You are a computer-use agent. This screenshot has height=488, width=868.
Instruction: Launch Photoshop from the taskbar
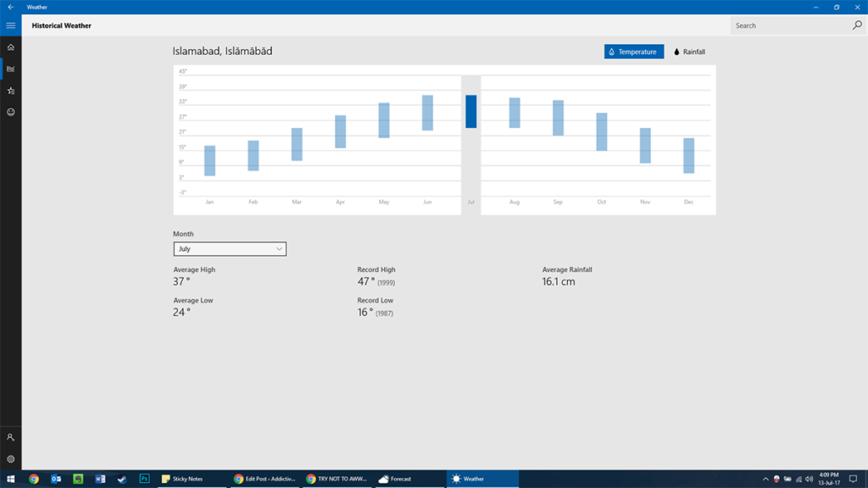[144, 478]
